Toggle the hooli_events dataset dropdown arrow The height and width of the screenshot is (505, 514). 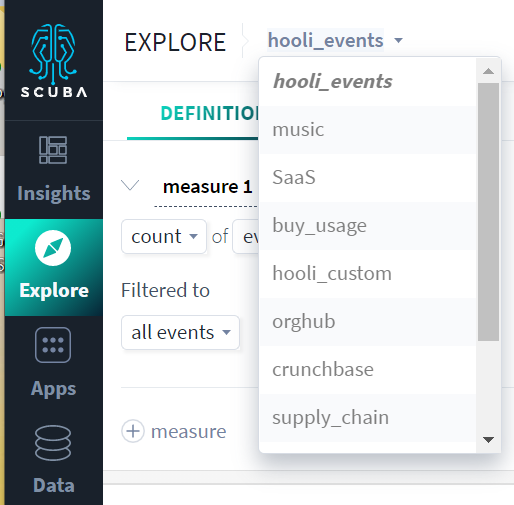tap(398, 40)
